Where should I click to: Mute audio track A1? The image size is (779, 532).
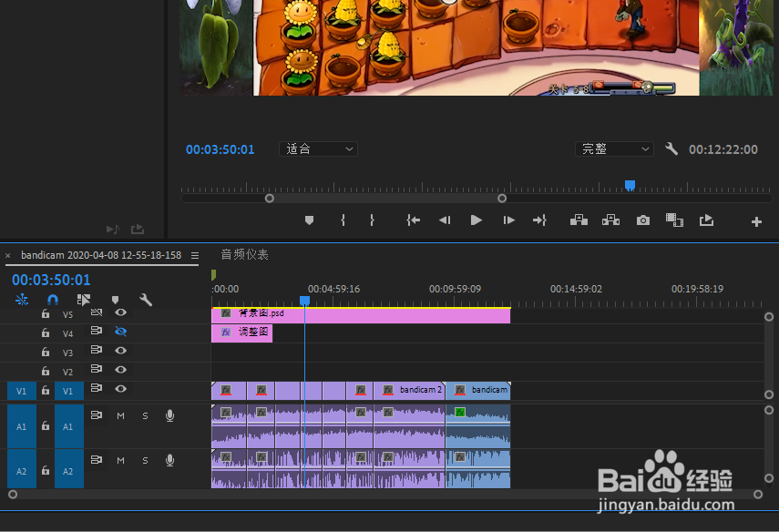(x=121, y=416)
